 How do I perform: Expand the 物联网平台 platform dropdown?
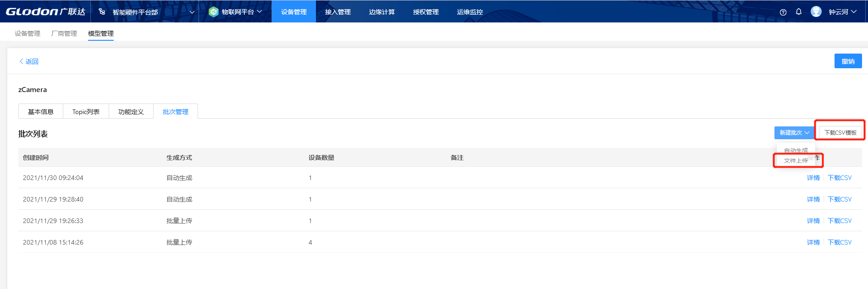click(x=260, y=11)
